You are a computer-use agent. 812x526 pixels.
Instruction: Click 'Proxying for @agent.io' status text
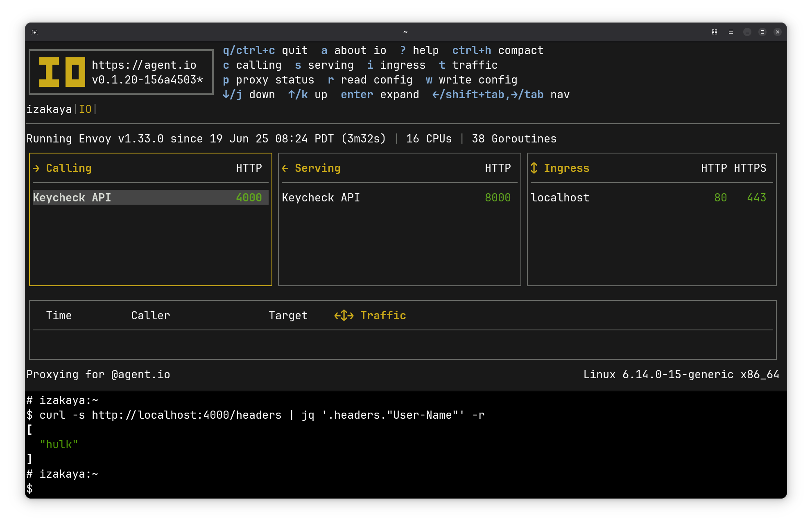98,375
